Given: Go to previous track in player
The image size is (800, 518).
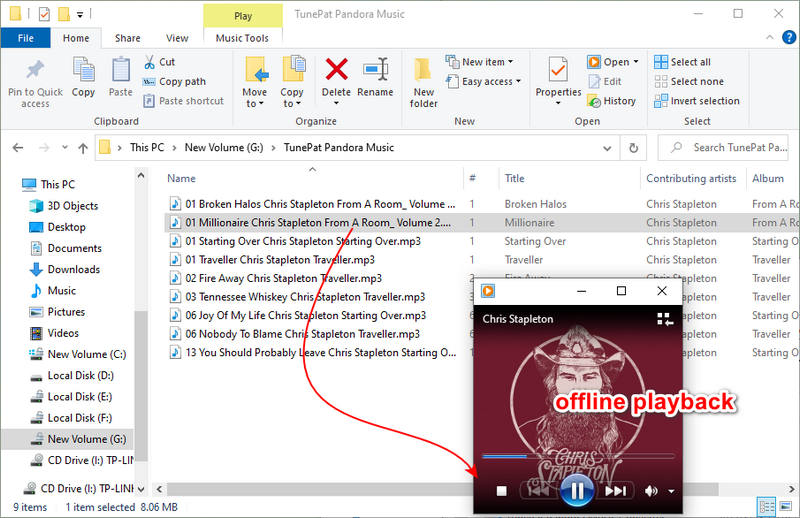Looking at the screenshot, I should tap(538, 491).
